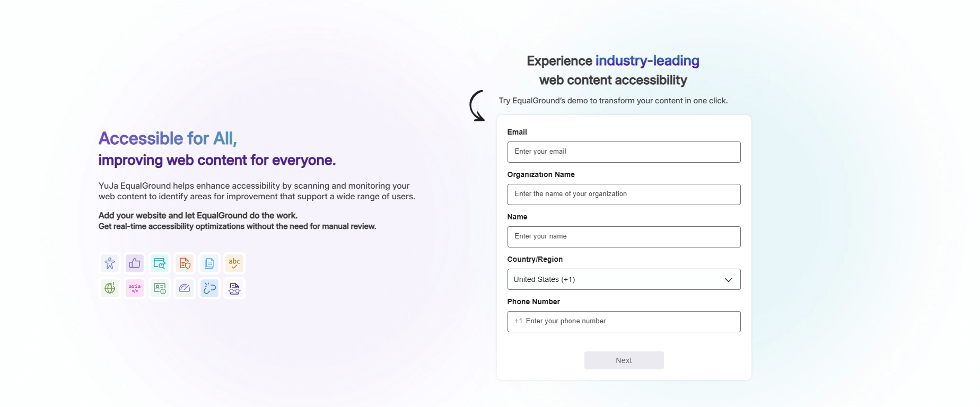
Task: Click the pink aria code icon
Action: [x=135, y=288]
